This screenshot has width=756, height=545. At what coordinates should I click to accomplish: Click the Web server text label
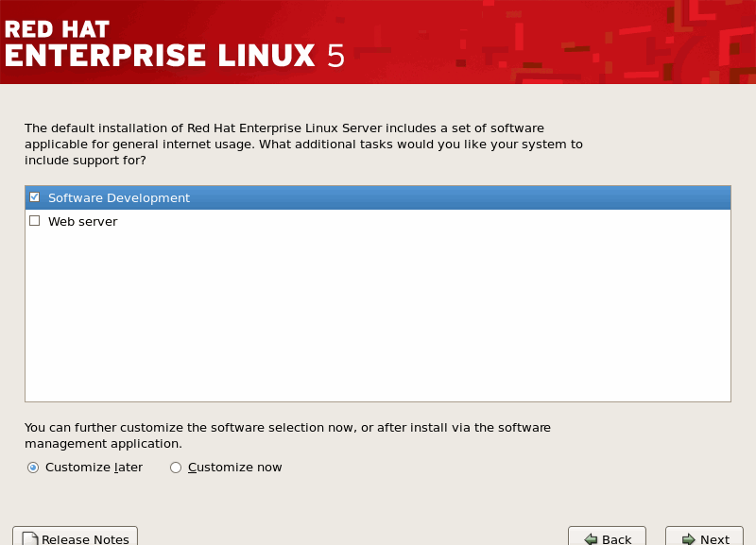click(83, 221)
